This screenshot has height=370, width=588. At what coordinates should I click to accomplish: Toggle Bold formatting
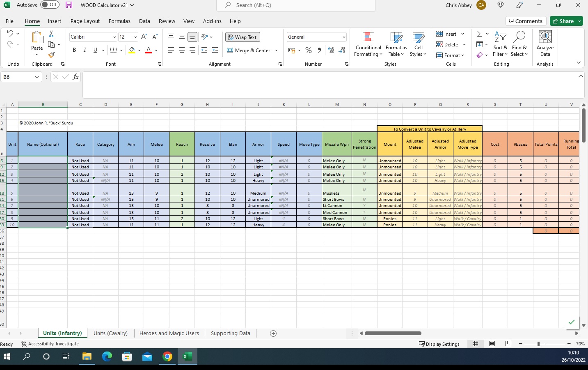[x=74, y=50]
